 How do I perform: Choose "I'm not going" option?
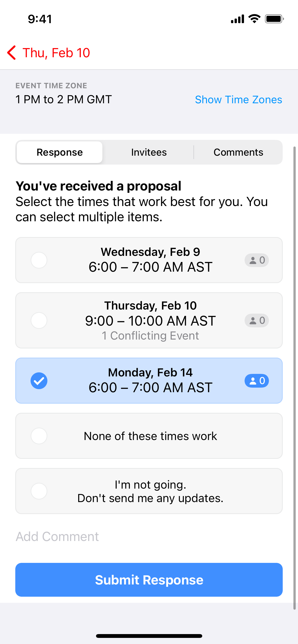(x=39, y=491)
